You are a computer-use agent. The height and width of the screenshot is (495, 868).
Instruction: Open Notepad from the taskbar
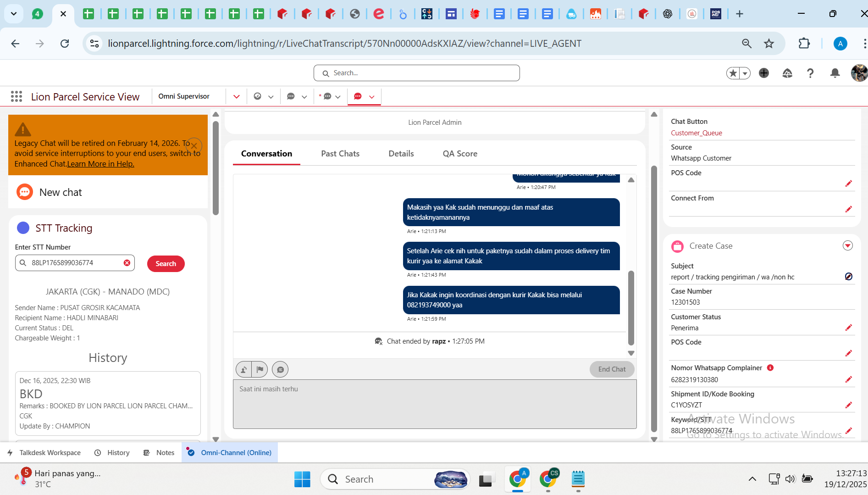click(x=578, y=479)
